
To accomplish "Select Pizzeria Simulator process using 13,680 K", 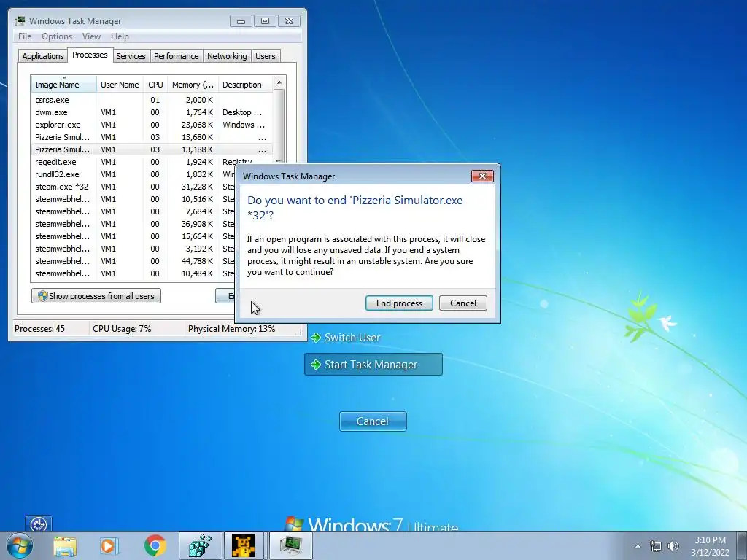I will (x=152, y=137).
